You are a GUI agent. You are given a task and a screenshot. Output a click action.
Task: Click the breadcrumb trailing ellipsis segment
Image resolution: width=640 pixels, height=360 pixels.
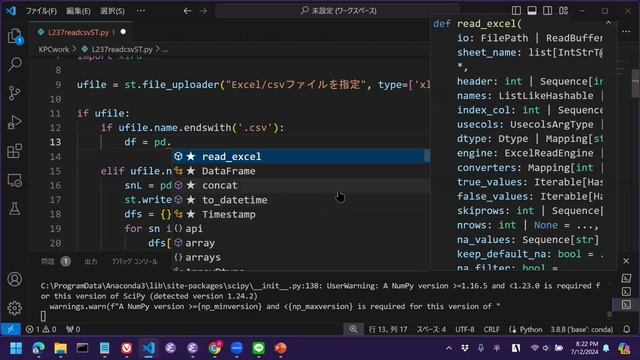click(165, 49)
